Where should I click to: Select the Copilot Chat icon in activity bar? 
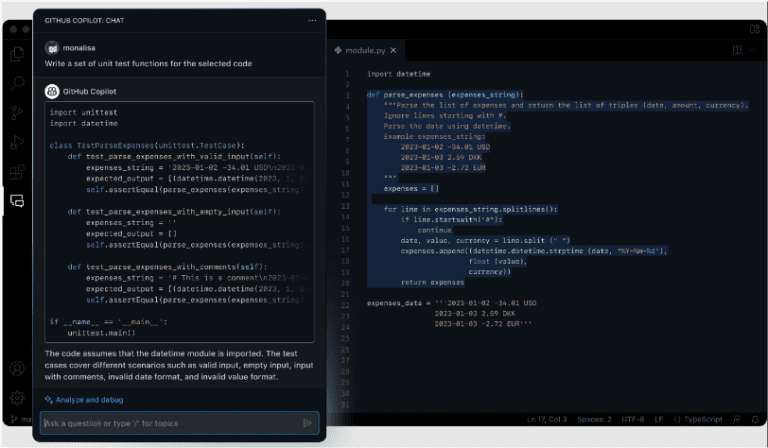coord(17,201)
